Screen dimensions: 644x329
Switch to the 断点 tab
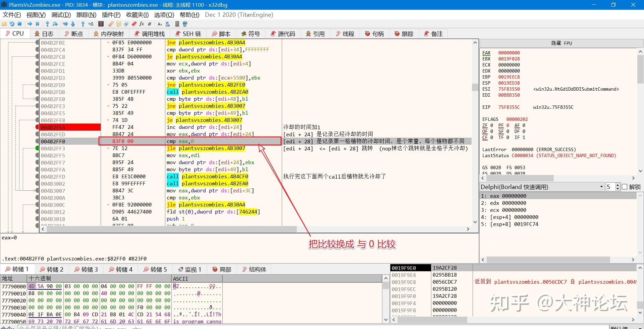pos(74,34)
